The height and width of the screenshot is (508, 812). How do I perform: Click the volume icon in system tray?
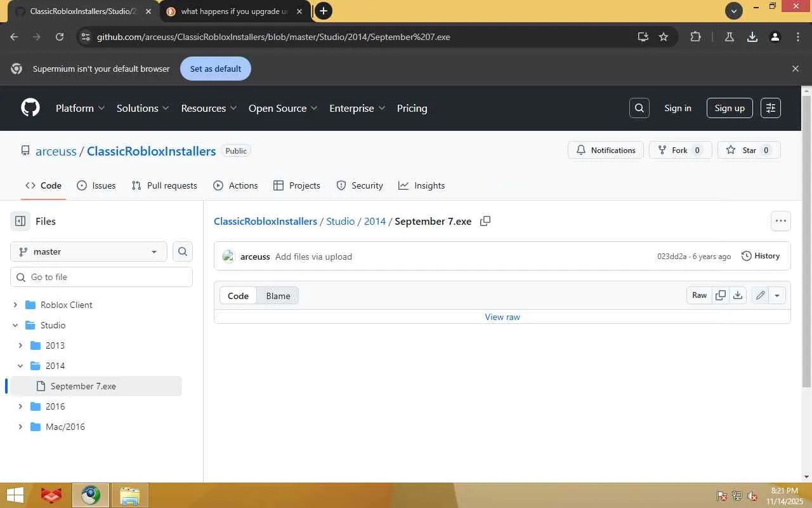[752, 496]
